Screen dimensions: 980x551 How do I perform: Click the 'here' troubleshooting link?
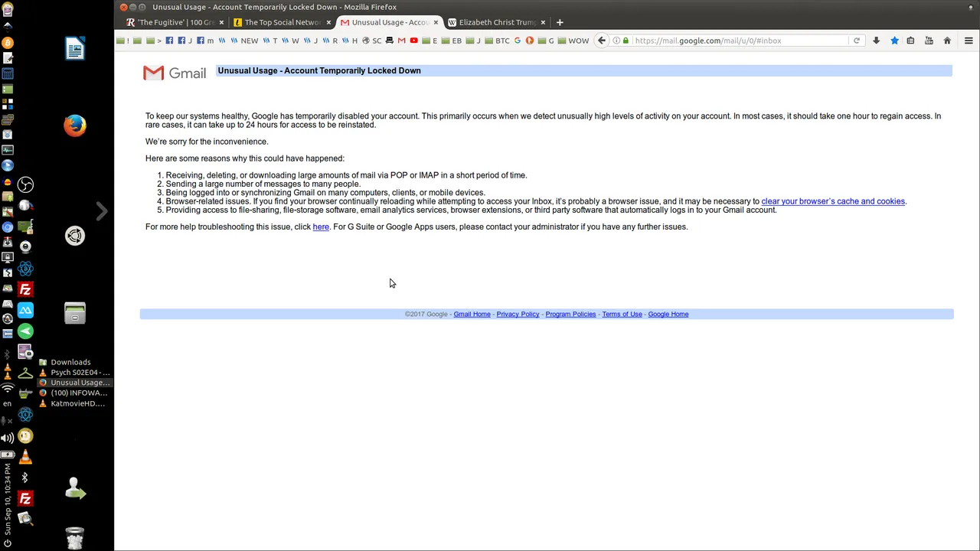pyautogui.click(x=321, y=227)
